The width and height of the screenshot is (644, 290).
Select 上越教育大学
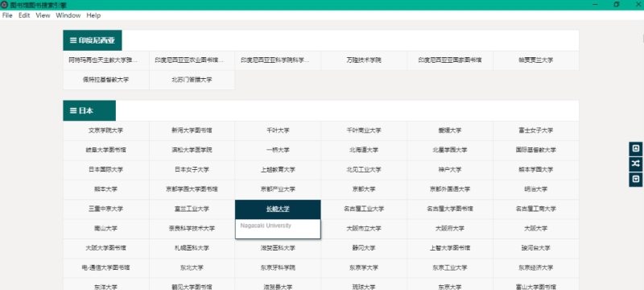278,170
